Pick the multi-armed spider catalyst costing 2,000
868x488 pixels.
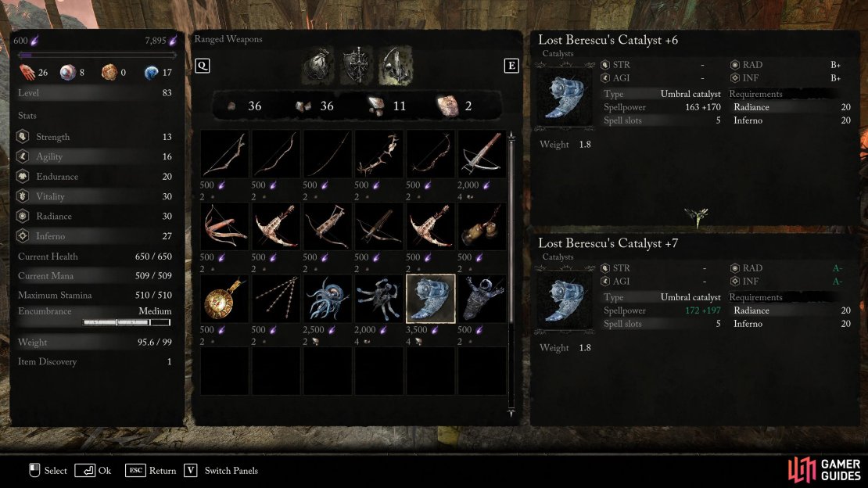click(378, 299)
